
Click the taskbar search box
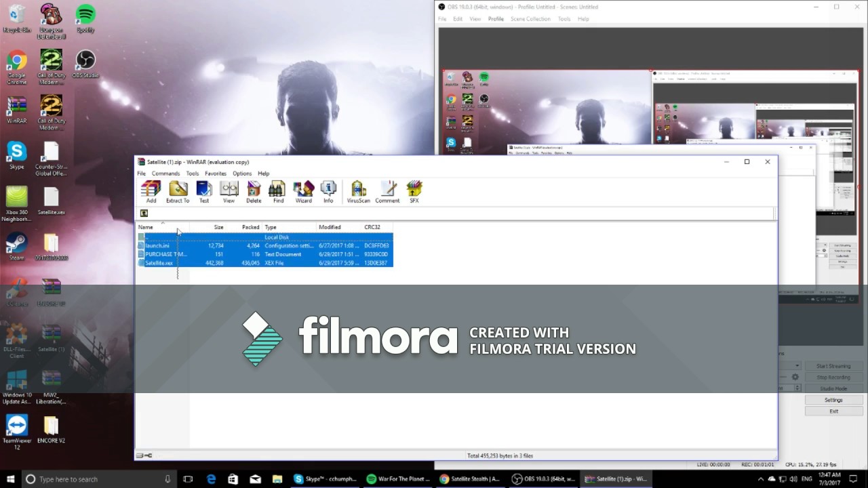(x=98, y=479)
